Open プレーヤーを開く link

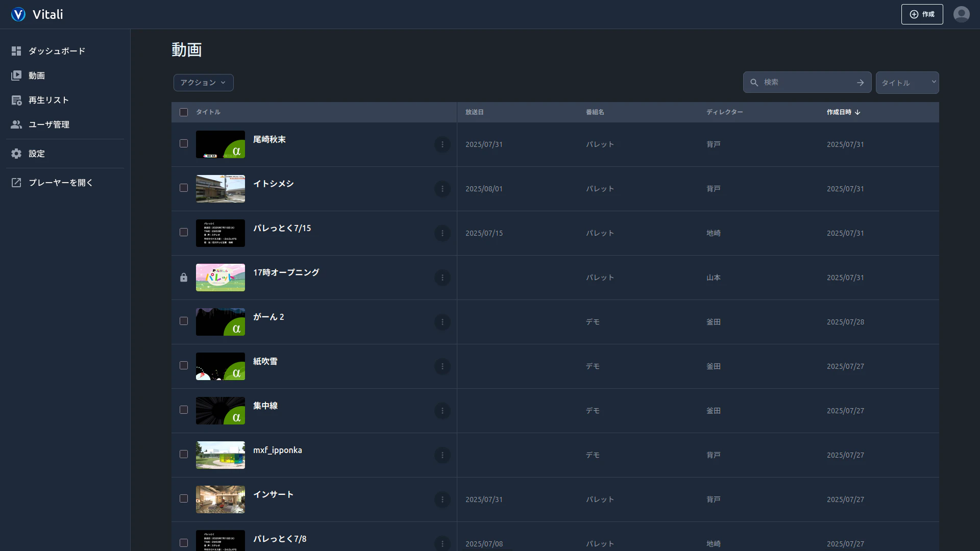pyautogui.click(x=60, y=183)
